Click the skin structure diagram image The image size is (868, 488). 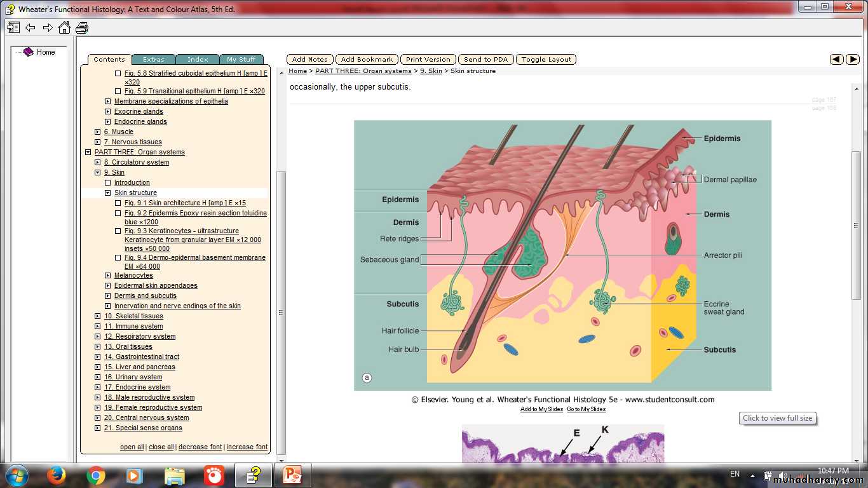562,255
